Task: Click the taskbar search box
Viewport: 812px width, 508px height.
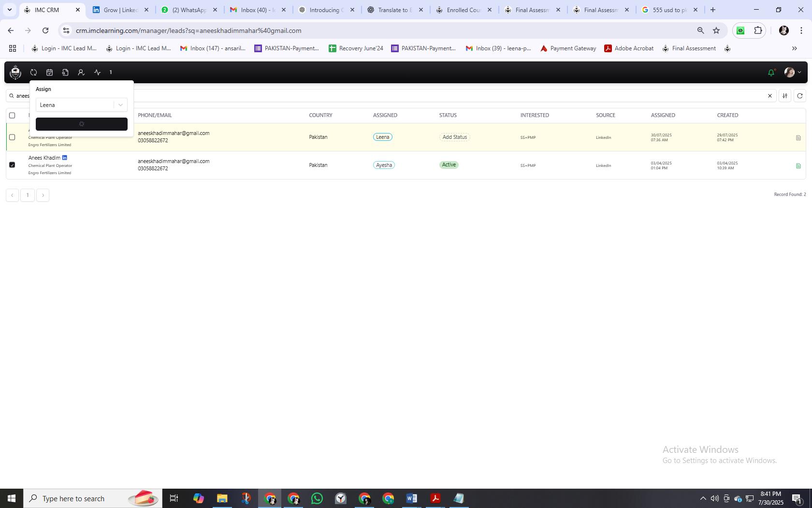Action: [x=93, y=498]
